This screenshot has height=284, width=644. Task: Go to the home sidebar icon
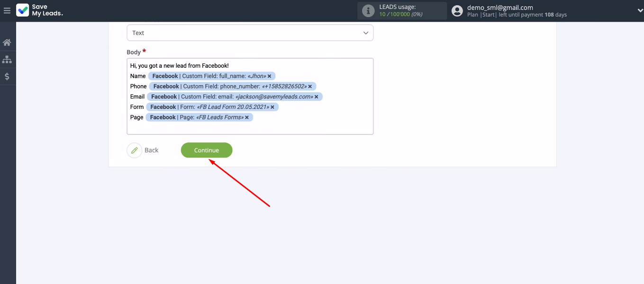point(7,43)
